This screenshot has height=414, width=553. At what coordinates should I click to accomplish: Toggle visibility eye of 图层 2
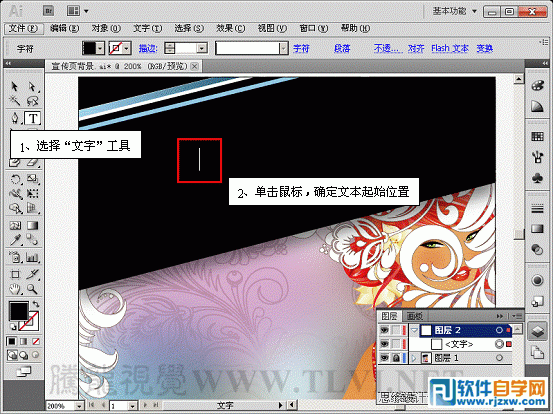[x=384, y=330]
